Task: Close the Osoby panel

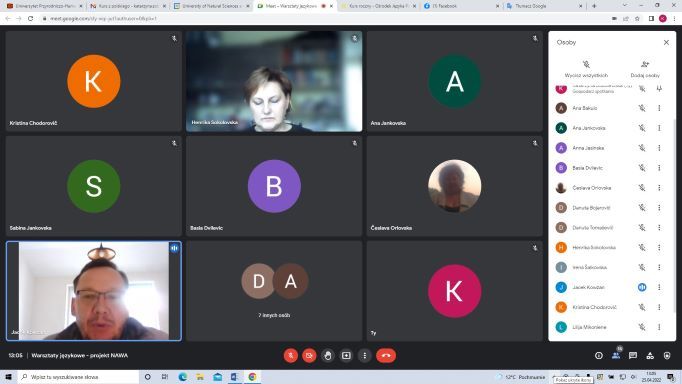Action: pyautogui.click(x=666, y=42)
